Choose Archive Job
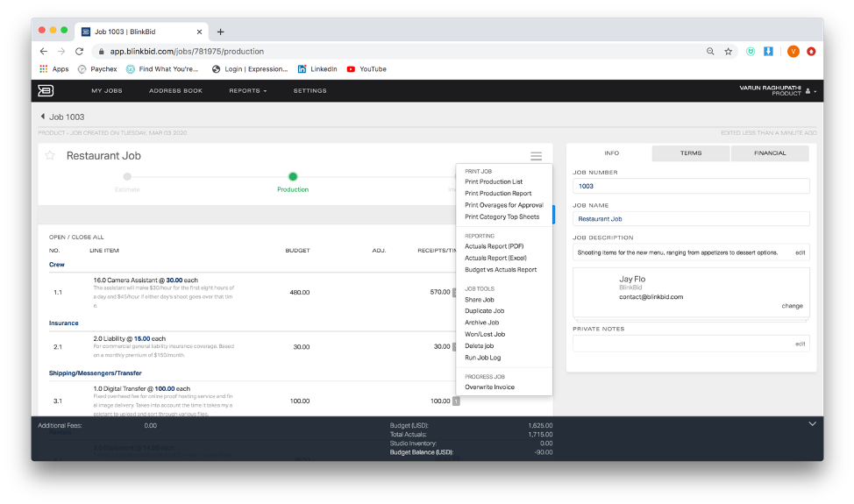 coord(481,323)
